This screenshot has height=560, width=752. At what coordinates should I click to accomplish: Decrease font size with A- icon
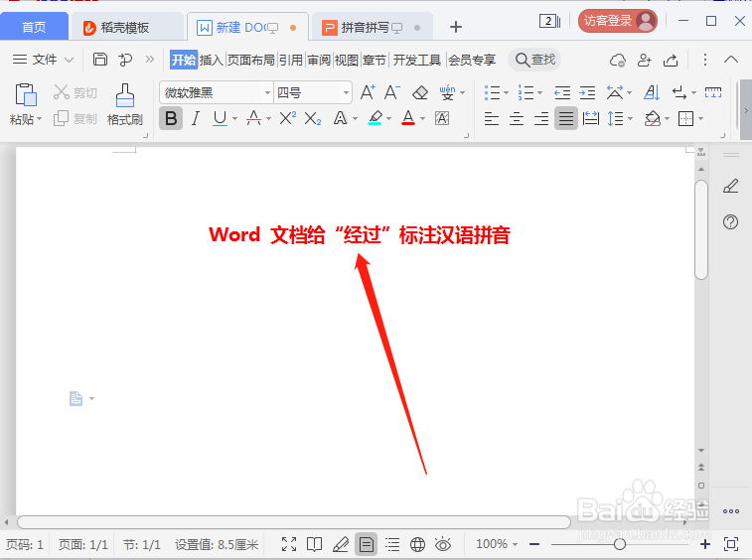[391, 92]
